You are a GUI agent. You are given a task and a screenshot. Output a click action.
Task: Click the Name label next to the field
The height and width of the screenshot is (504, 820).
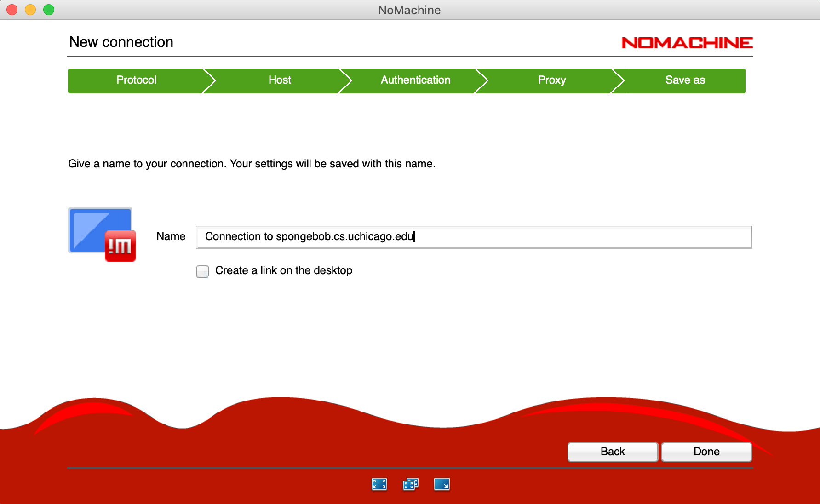[171, 236]
